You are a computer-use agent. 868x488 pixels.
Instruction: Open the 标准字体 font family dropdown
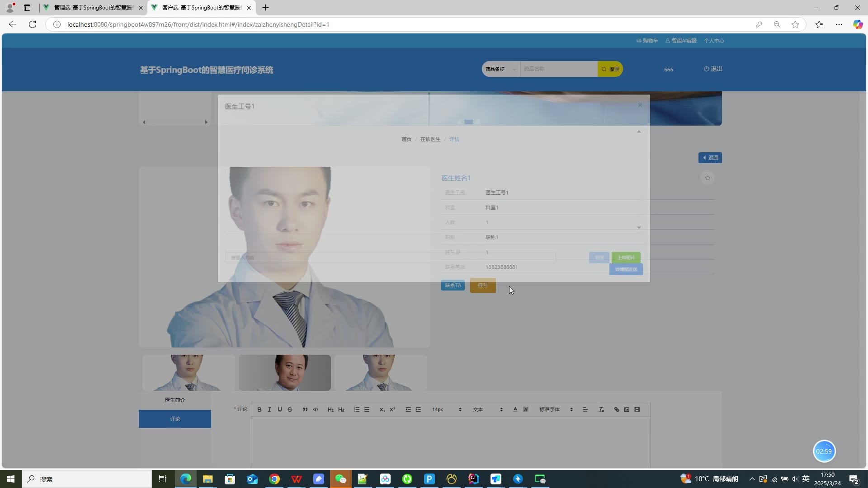556,409
